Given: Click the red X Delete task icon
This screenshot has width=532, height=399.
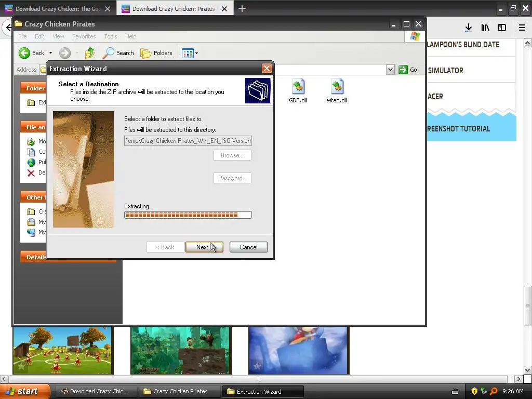Looking at the screenshot, I should 31,173.
